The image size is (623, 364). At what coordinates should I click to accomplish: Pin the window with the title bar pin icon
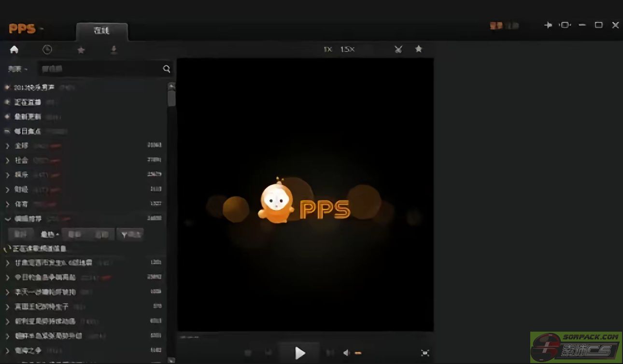(x=548, y=25)
